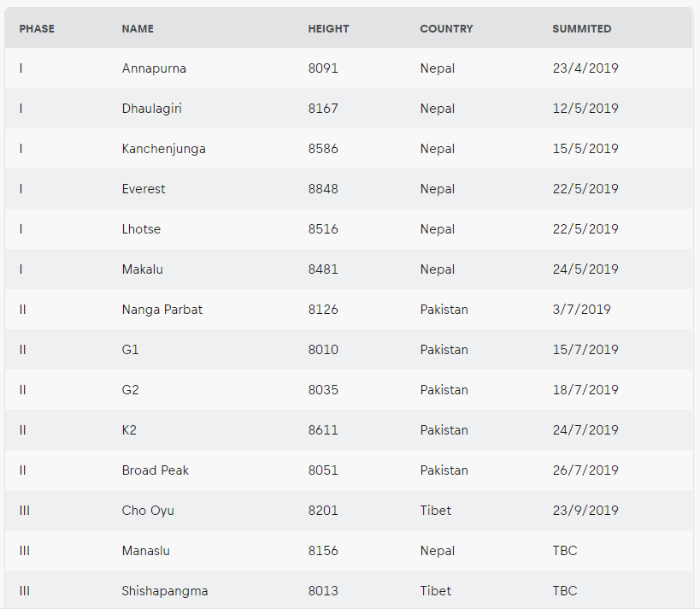Click the COUNTRY column header

[446, 29]
